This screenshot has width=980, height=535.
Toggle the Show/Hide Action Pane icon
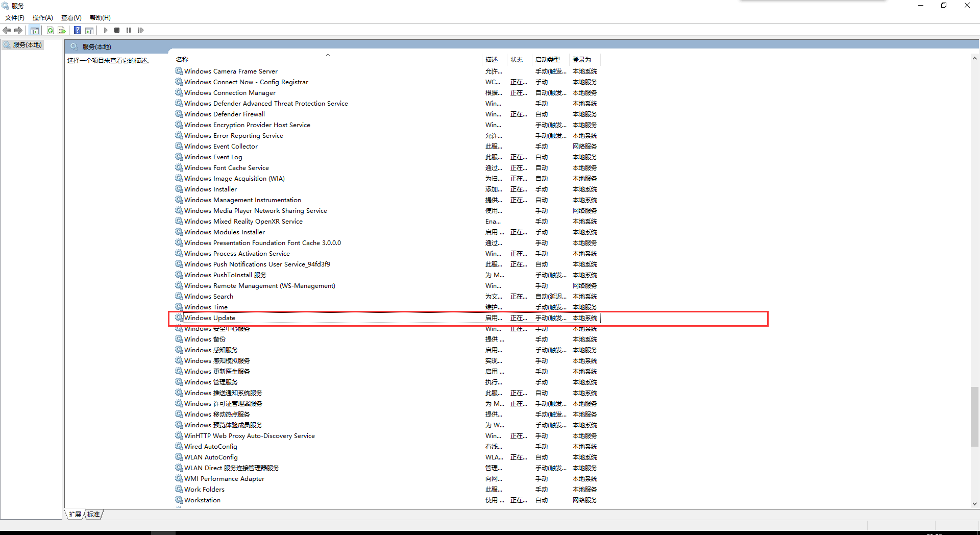[x=89, y=30]
